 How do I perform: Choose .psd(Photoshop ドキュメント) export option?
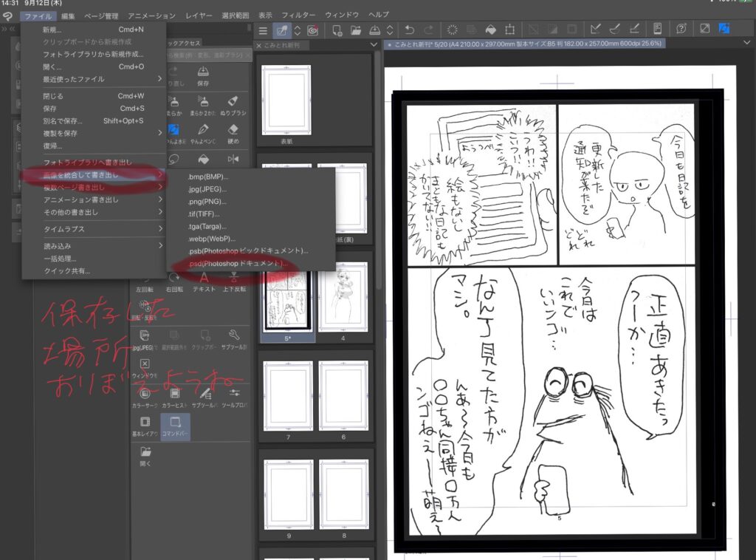pyautogui.click(x=238, y=264)
